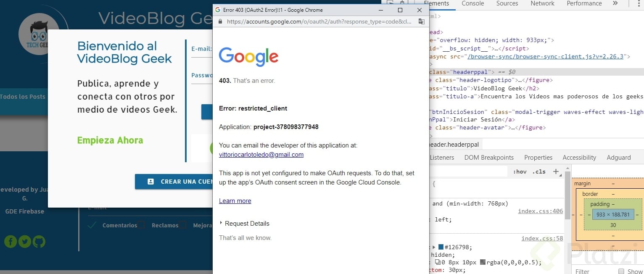Click the Computed Filter input field
The width and height of the screenshot is (644, 274).
click(594, 271)
